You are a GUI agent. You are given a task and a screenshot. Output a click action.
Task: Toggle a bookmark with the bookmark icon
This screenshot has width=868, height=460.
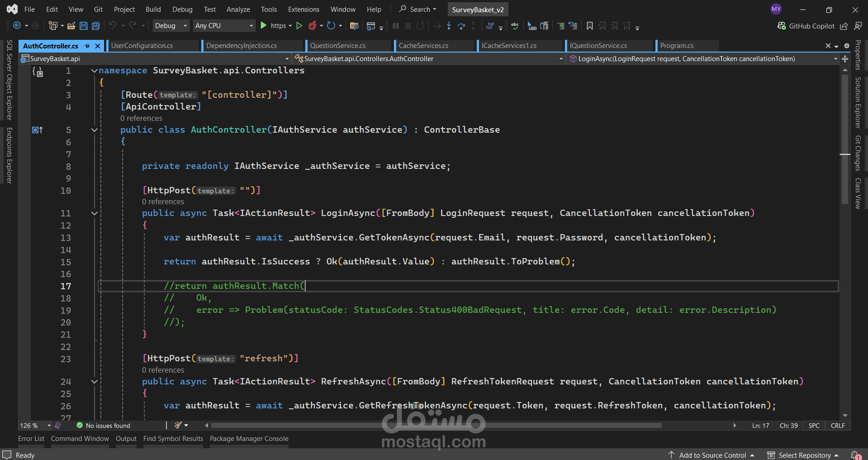click(x=590, y=26)
